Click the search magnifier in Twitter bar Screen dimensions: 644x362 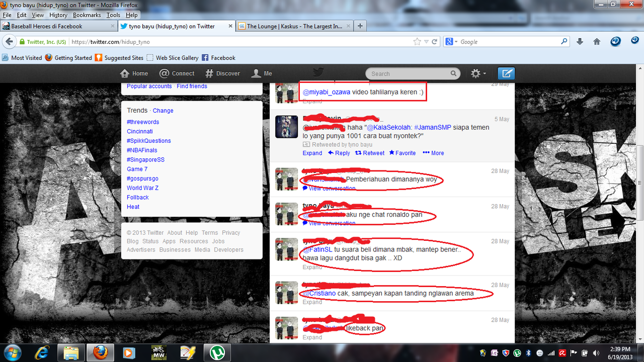coord(453,73)
